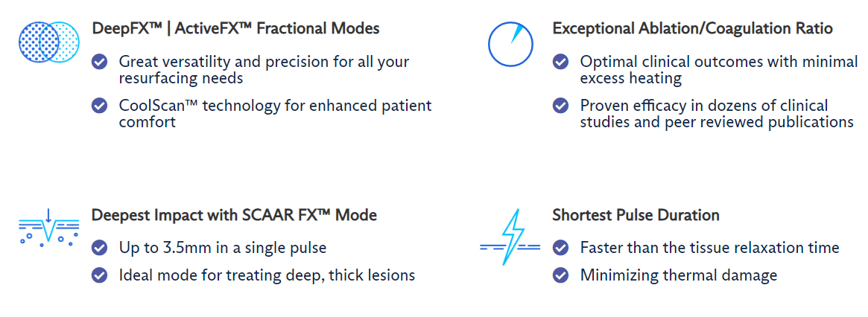Screen dimensions: 868x317
Task: Click checkmark beside Minimizing thermal damage
Action: (x=561, y=275)
